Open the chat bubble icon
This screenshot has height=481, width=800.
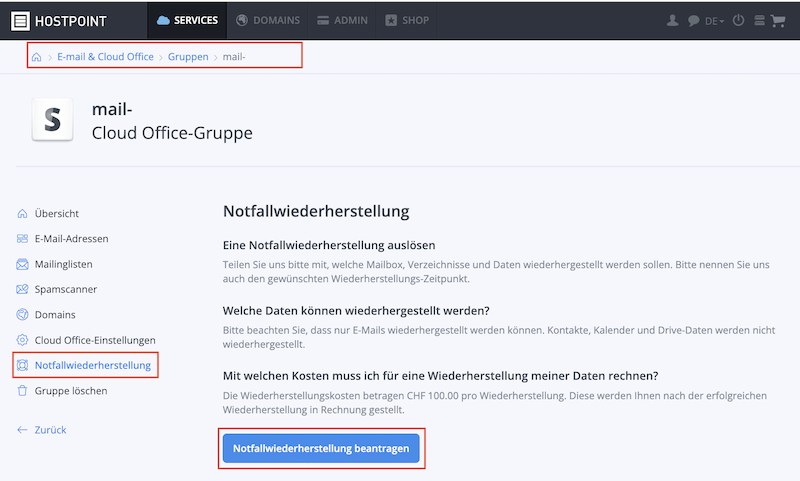693,21
